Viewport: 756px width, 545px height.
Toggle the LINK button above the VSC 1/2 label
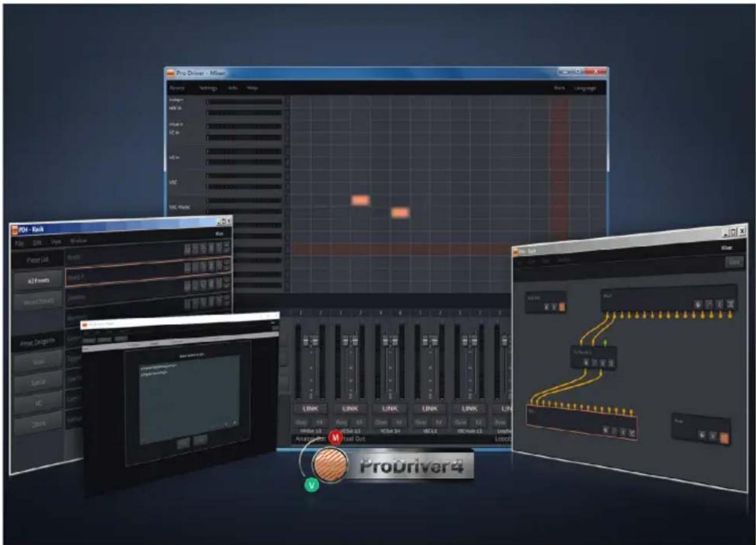[430, 408]
